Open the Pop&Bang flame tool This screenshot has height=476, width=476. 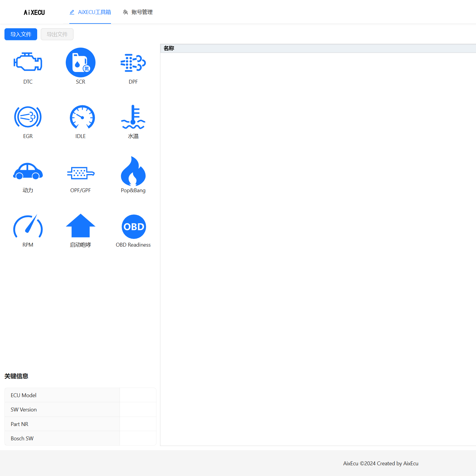(133, 172)
